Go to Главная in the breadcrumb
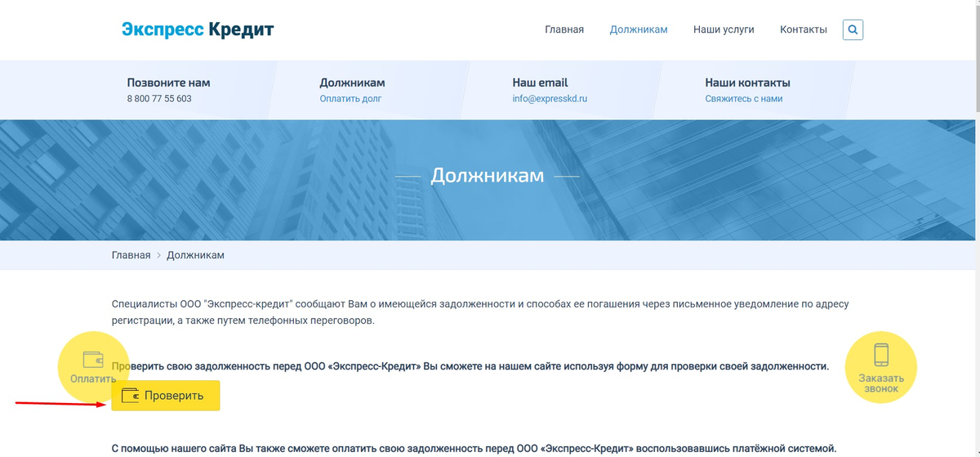980x457 pixels. point(131,255)
